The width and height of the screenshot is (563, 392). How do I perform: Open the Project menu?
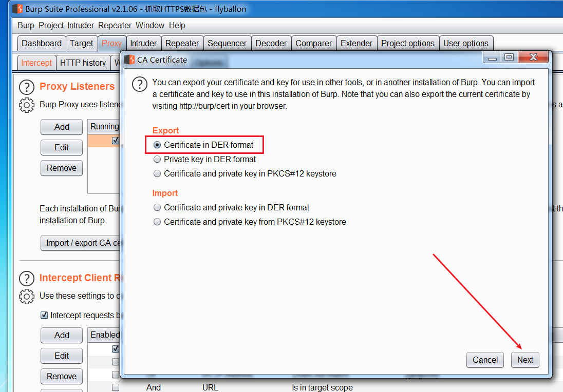[51, 26]
